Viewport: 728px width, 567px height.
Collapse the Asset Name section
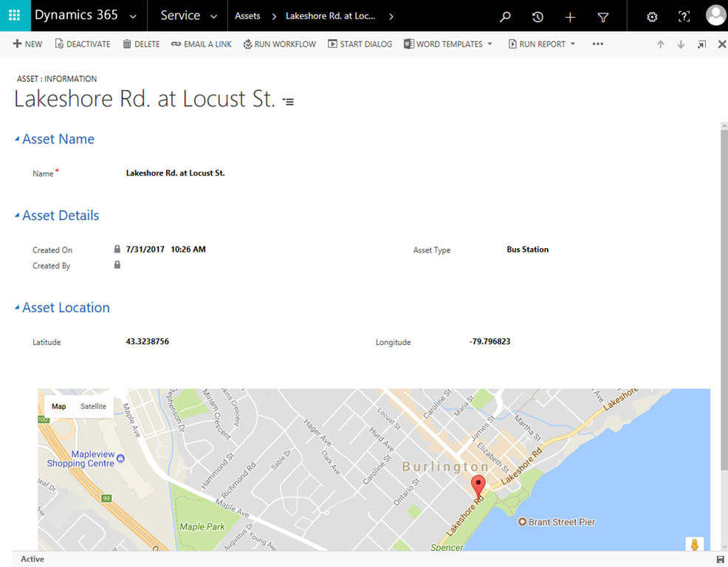pos(17,140)
